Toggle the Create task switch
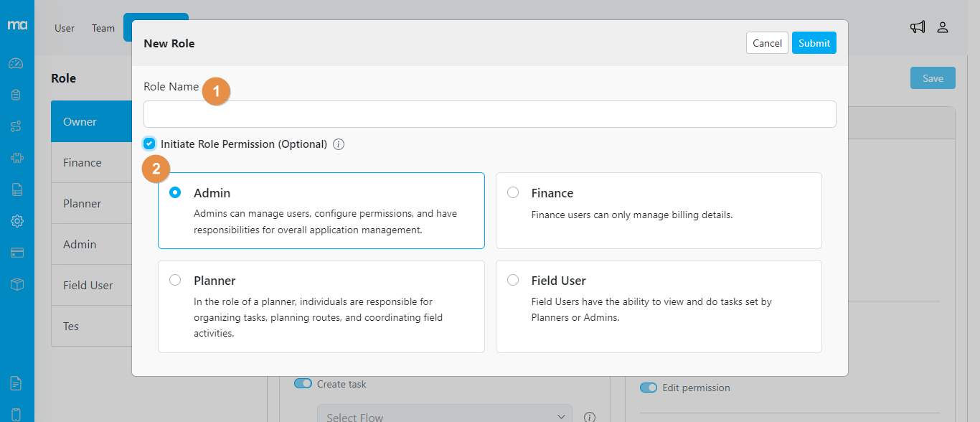This screenshot has height=422, width=980. pyautogui.click(x=303, y=384)
